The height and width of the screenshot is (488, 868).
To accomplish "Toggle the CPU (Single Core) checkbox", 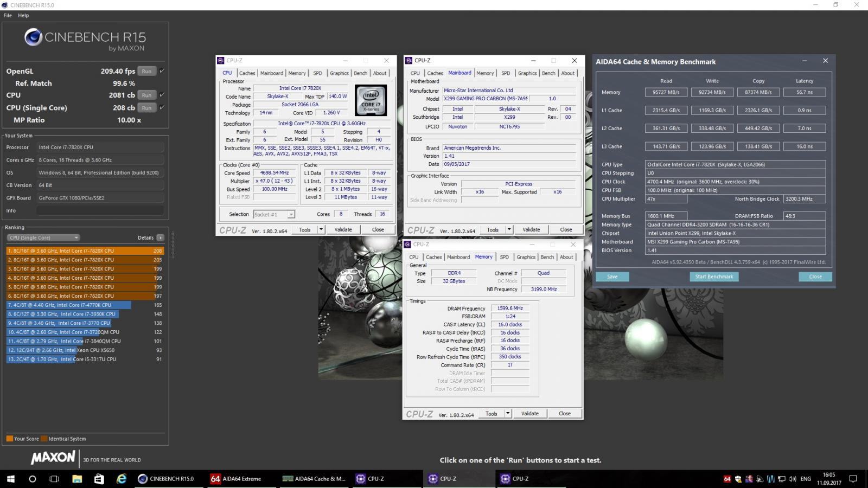I will tap(162, 107).
